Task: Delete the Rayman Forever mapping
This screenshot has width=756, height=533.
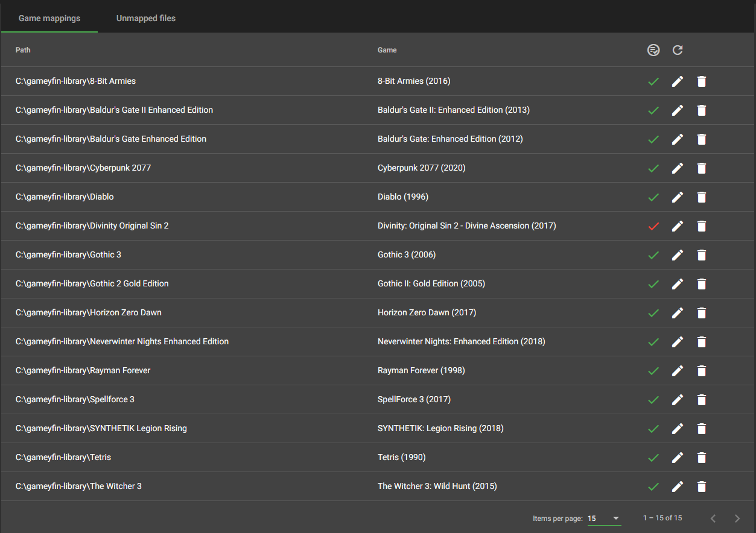Action: pos(701,371)
